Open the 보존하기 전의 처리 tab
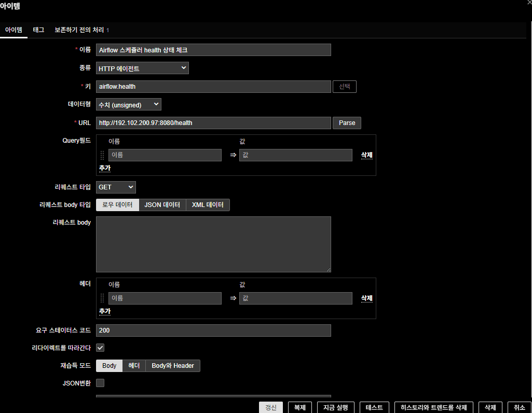The height and width of the screenshot is (413, 532). 81,30
